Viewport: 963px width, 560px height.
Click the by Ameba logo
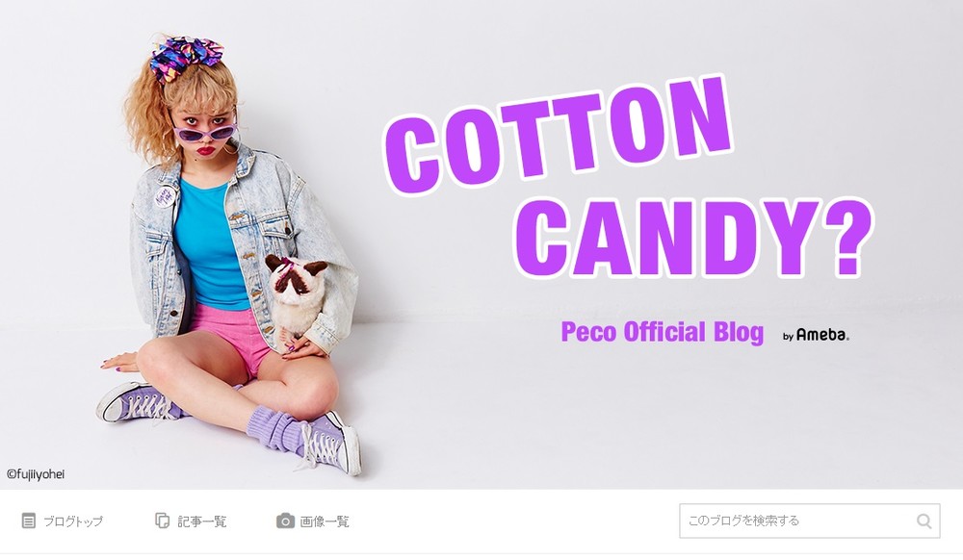tap(817, 335)
